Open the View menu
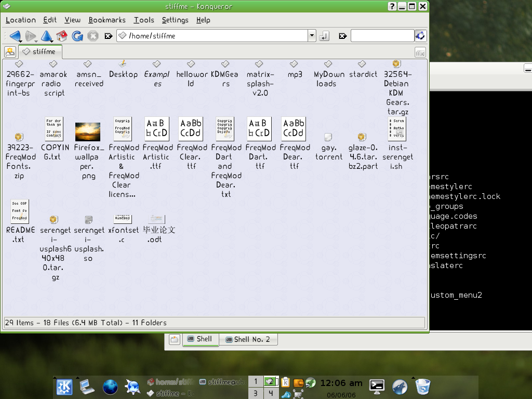 click(x=73, y=20)
